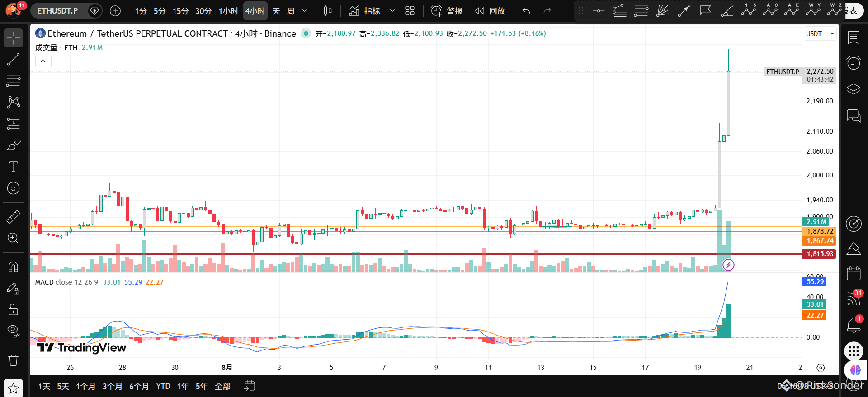
Task: Toggle magnet mode for drawings
Action: click(x=14, y=267)
